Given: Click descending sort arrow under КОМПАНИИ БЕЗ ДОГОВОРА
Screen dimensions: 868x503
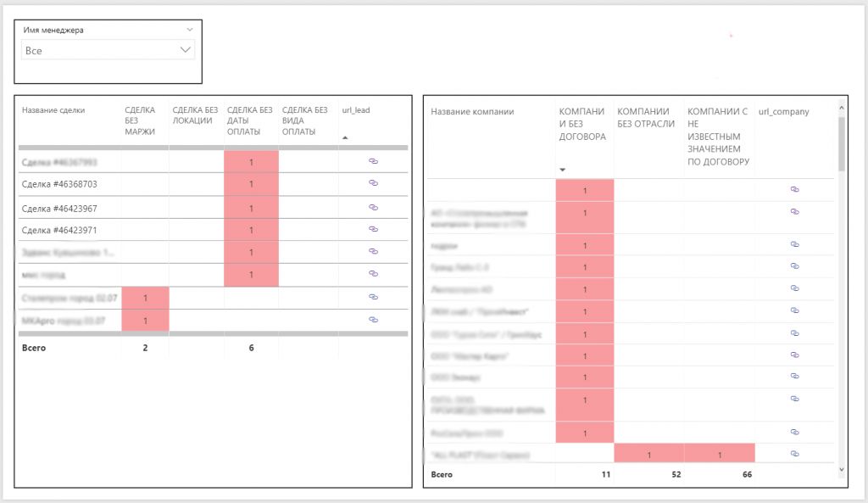Looking at the screenshot, I should (563, 170).
